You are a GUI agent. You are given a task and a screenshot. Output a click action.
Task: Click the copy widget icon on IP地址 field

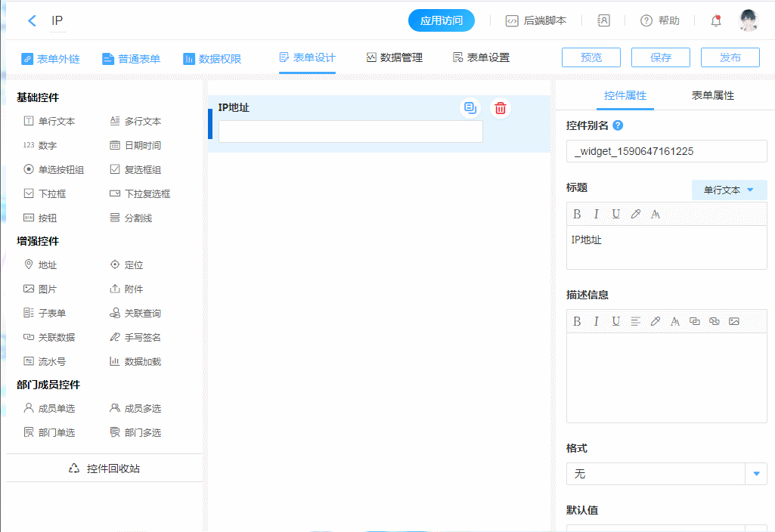[470, 108]
